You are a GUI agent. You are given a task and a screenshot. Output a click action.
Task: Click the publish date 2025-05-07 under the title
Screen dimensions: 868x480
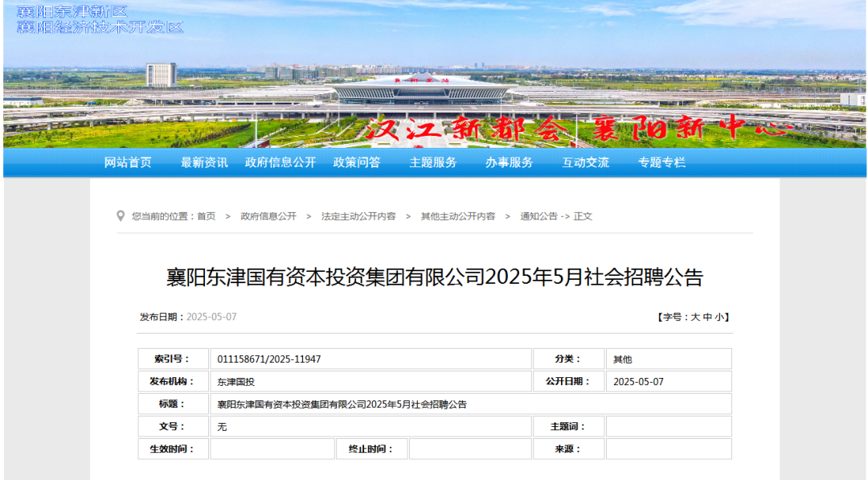click(211, 318)
